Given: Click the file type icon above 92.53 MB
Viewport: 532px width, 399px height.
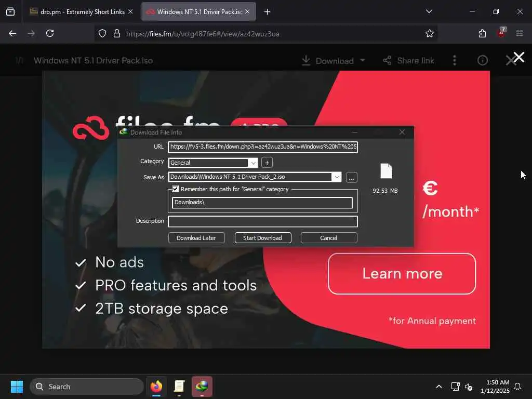Looking at the screenshot, I should [386, 171].
